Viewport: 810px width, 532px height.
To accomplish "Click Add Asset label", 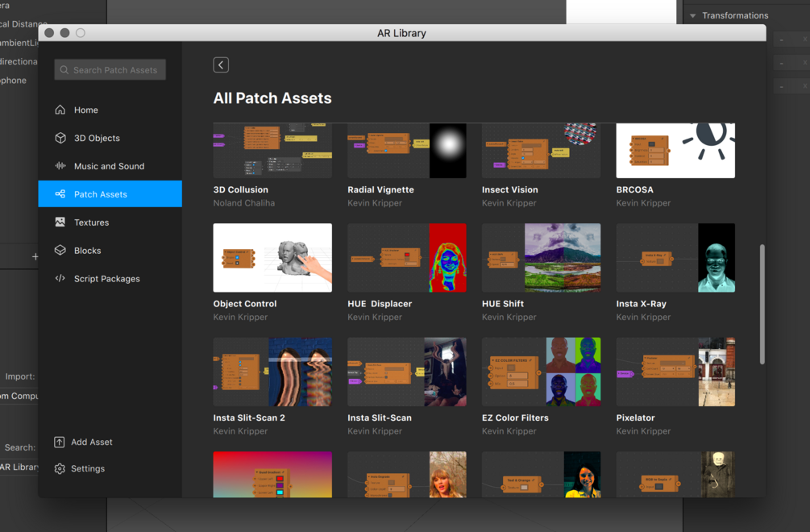I will click(91, 443).
